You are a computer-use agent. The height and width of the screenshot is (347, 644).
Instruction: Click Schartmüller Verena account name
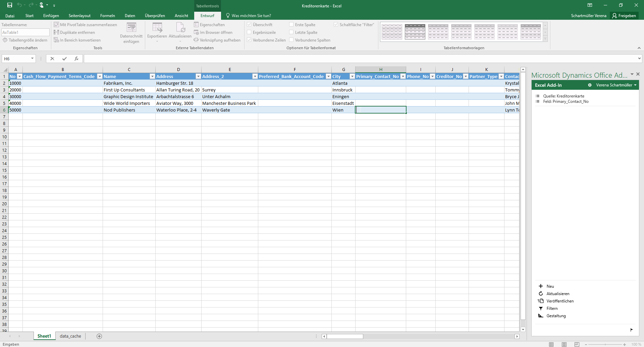[589, 16]
